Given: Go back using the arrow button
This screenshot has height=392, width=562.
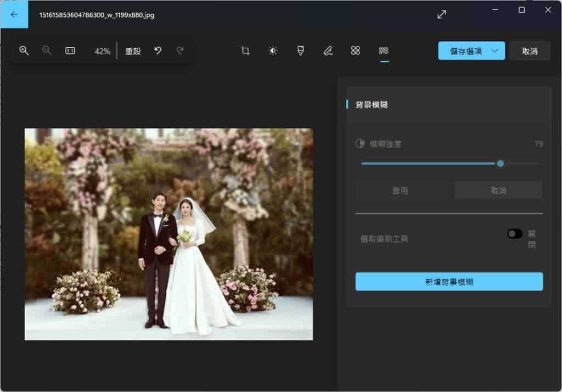Looking at the screenshot, I should [x=14, y=14].
